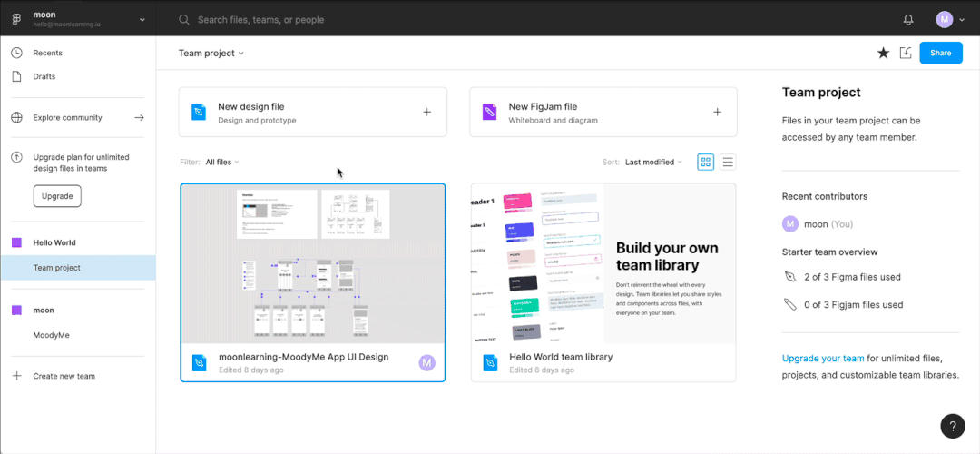The height and width of the screenshot is (454, 980).
Task: Star the Team project as favorite
Action: (x=883, y=53)
